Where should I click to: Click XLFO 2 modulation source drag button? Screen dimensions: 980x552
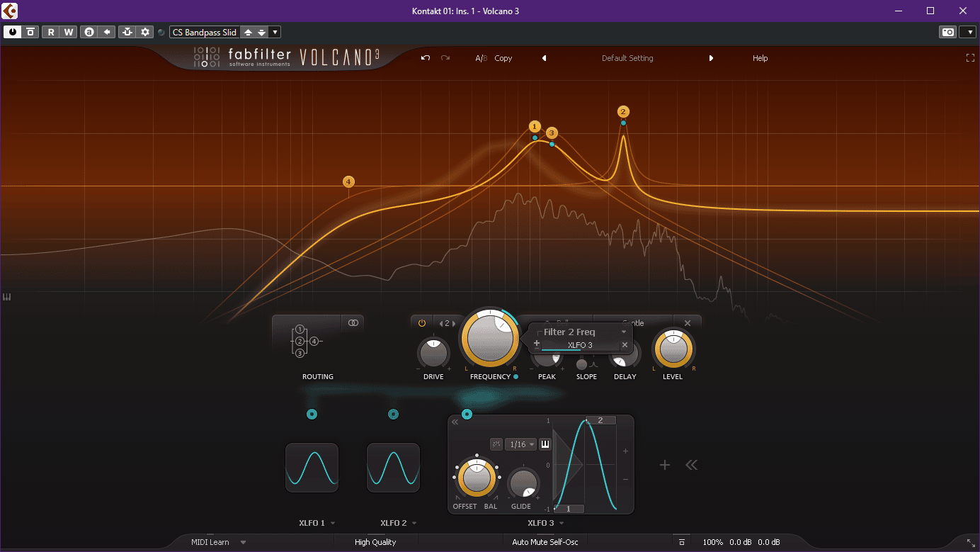394,414
